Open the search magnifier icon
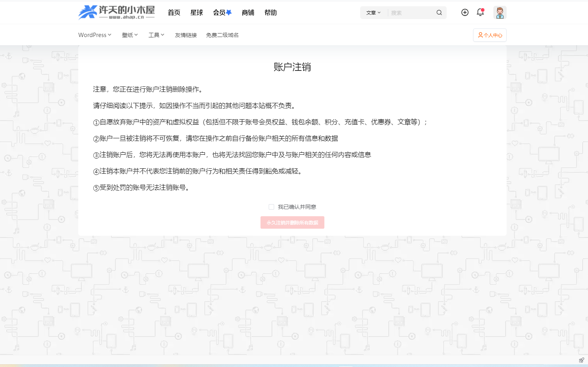Viewport: 588px width, 367px height. click(x=439, y=12)
